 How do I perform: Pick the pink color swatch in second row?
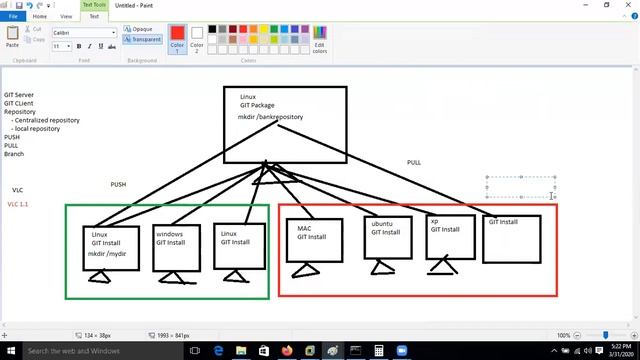tap(243, 39)
